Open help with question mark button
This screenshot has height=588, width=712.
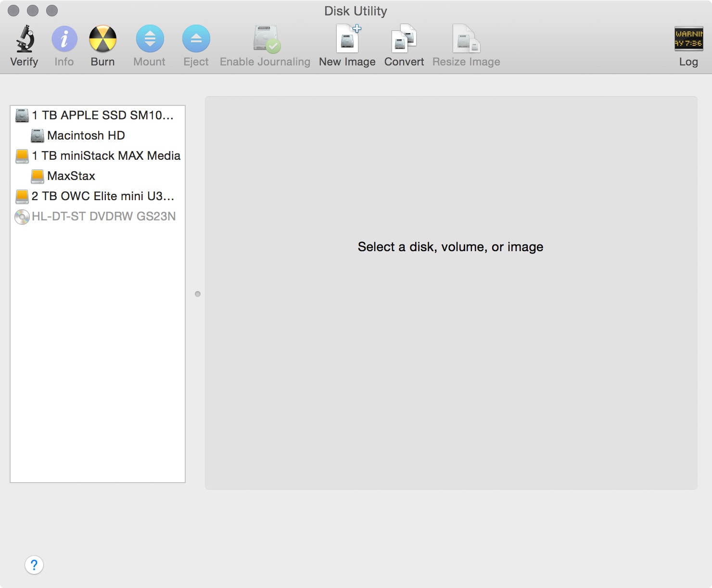[34, 565]
